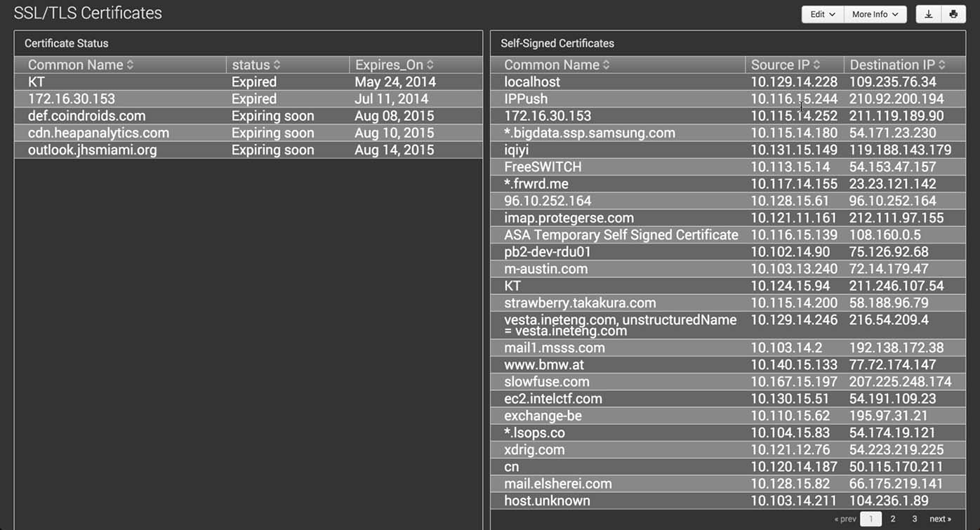This screenshot has height=530, width=980.
Task: Click the 96.10.252.164 common name
Action: (x=548, y=201)
